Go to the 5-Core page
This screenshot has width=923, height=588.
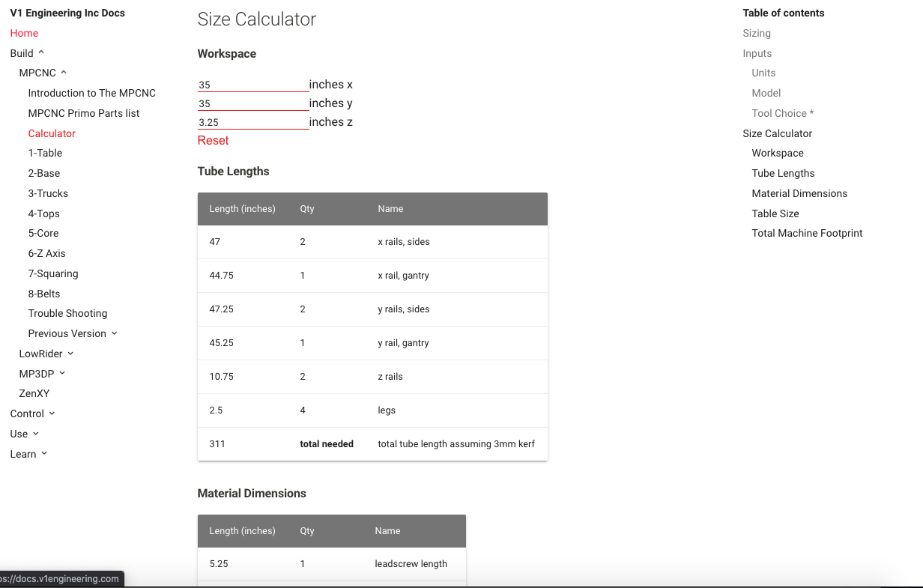[43, 233]
